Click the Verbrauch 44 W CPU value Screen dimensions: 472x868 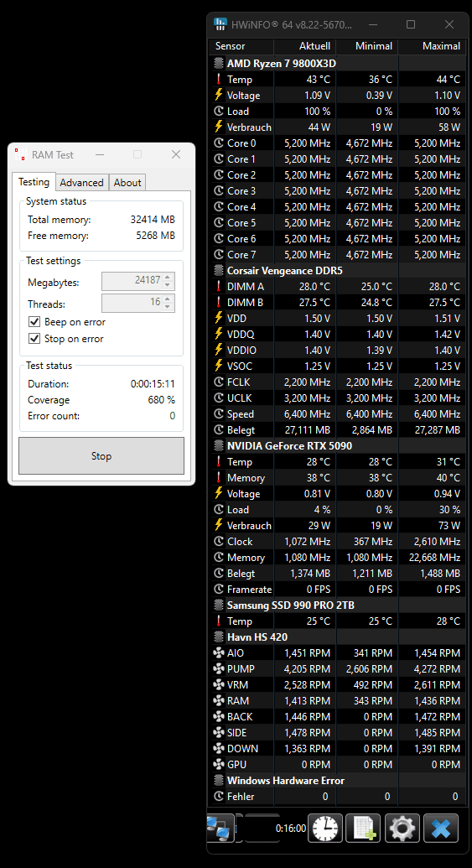[319, 127]
